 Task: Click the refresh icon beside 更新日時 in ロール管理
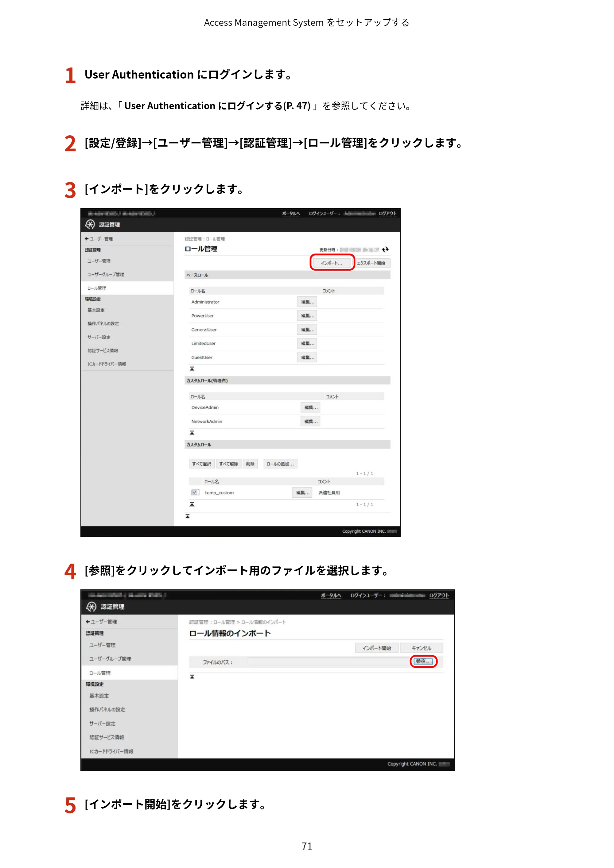[385, 249]
